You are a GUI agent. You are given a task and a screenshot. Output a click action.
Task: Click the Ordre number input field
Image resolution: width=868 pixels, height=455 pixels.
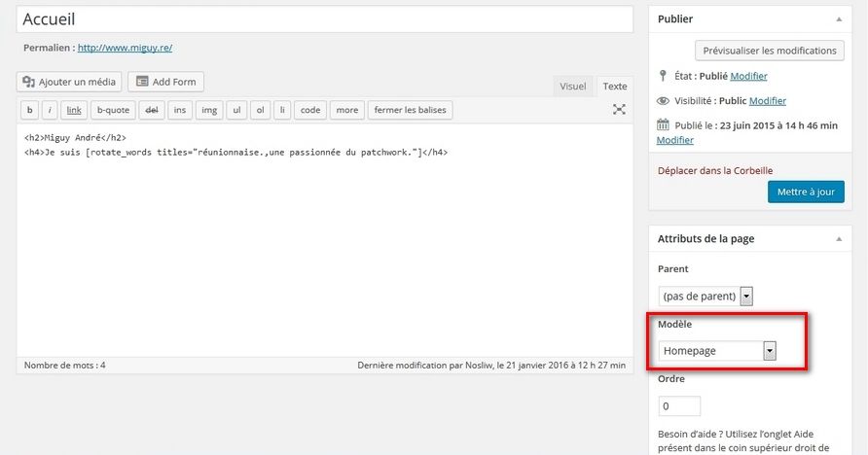679,405
